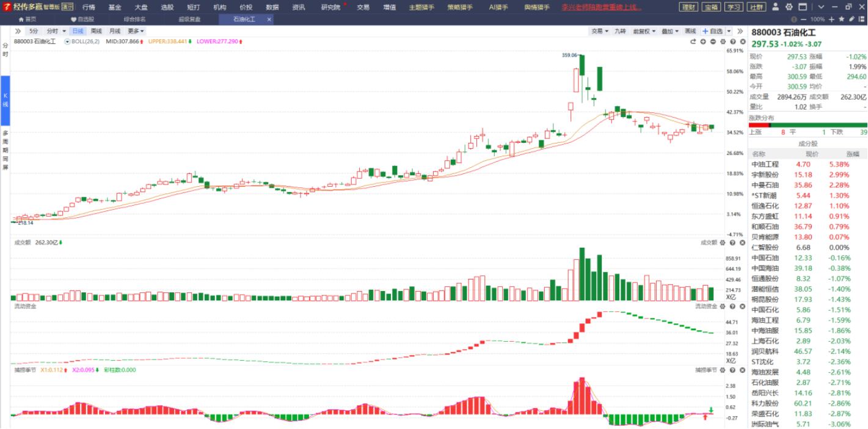
Task: Close the 流动资金 indicator panel
Action: click(741, 306)
